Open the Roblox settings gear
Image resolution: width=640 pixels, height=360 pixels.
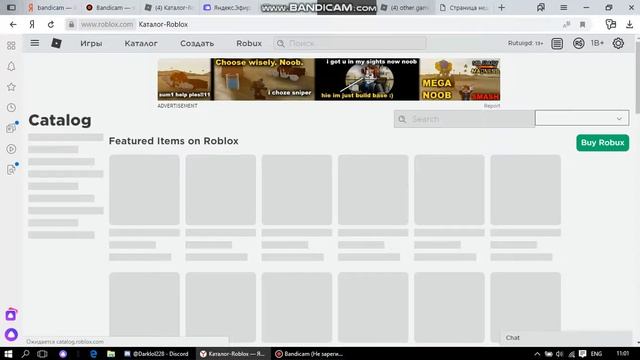618,43
